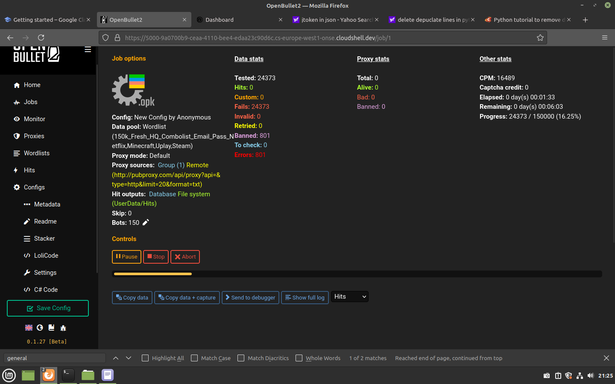The image size is (615, 384).
Task: Click the book icon below Save Config
Action: click(x=51, y=328)
